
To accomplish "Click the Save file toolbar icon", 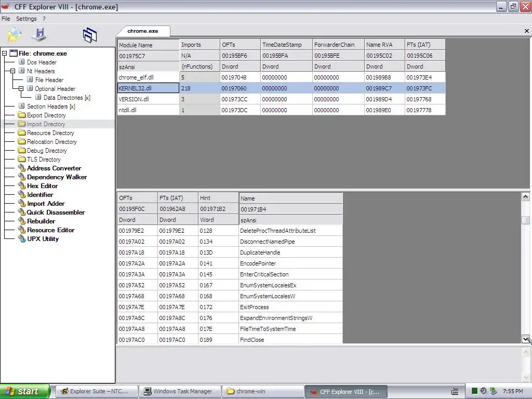I will pyautogui.click(x=39, y=34).
